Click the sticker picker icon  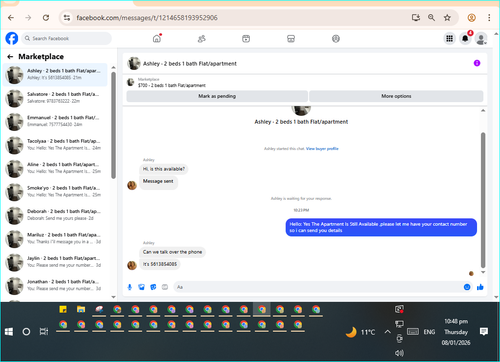153,287
